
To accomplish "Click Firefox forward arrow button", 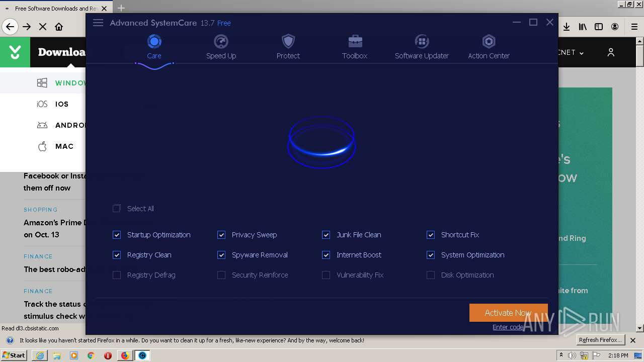I will click(x=27, y=27).
